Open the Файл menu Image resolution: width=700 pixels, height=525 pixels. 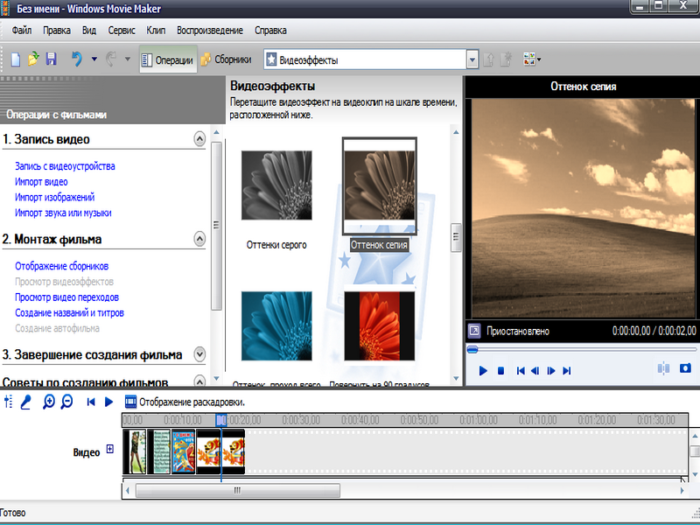pyautogui.click(x=21, y=30)
